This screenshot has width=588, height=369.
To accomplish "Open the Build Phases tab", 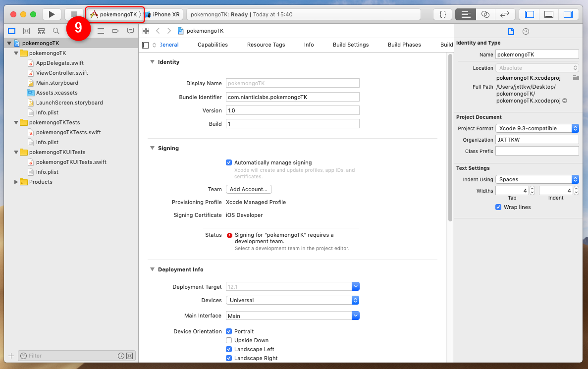I will pyautogui.click(x=404, y=45).
